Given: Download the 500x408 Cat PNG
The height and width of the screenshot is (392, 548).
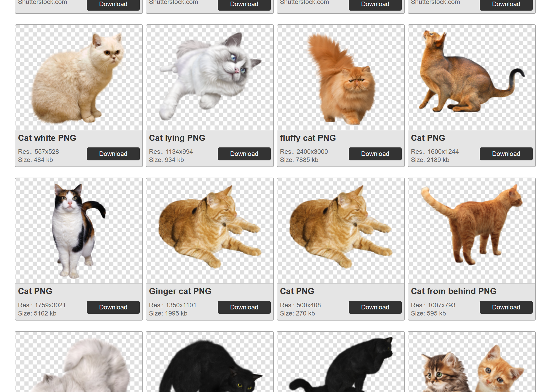Looking at the screenshot, I should click(x=375, y=307).
